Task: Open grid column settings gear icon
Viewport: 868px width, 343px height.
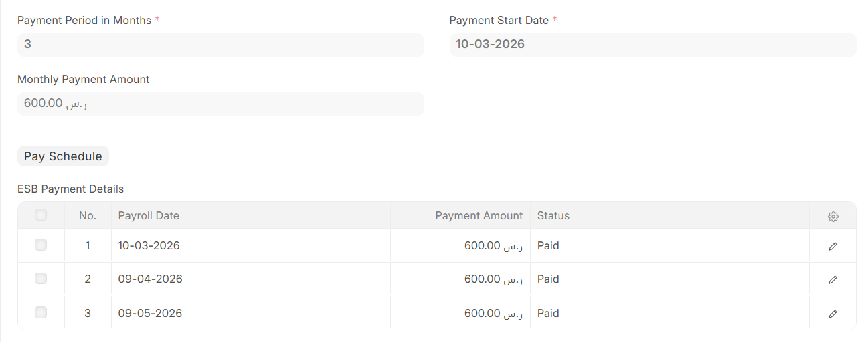Action: [833, 216]
